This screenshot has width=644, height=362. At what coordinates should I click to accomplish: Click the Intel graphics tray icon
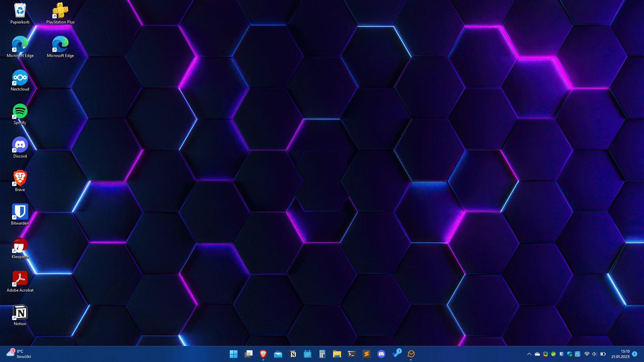(578, 354)
